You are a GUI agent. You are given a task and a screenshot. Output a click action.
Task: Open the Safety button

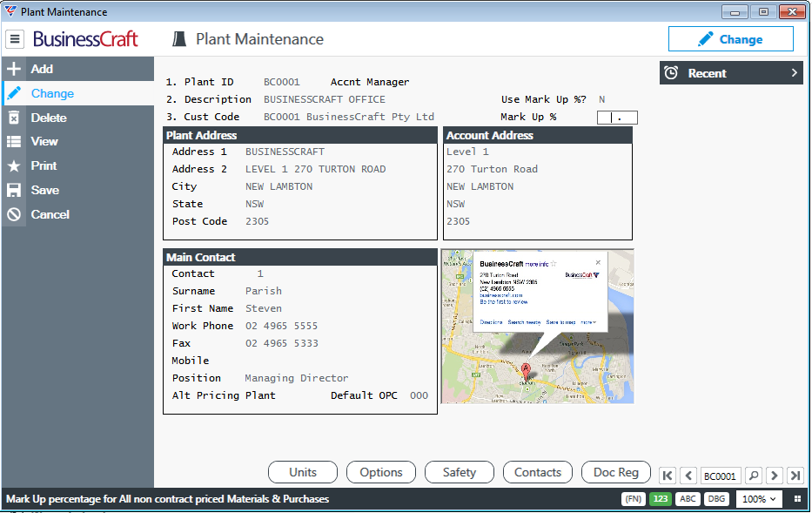point(460,472)
